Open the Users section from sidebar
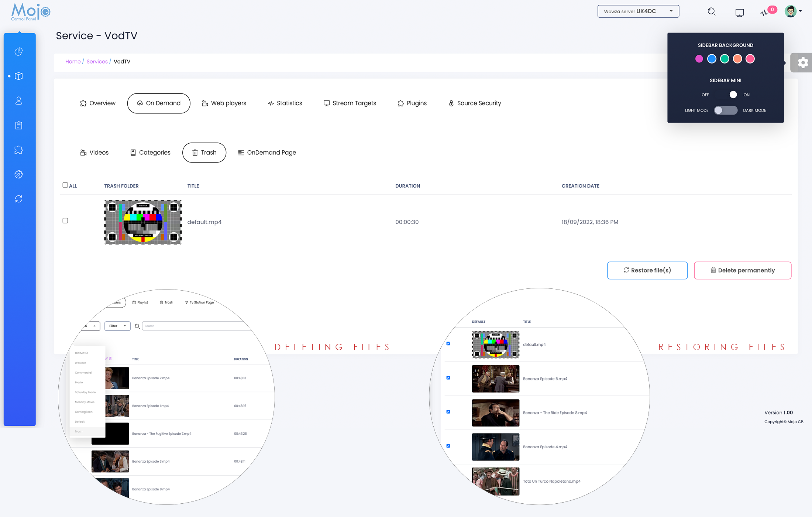The height and width of the screenshot is (517, 812). coord(19,100)
